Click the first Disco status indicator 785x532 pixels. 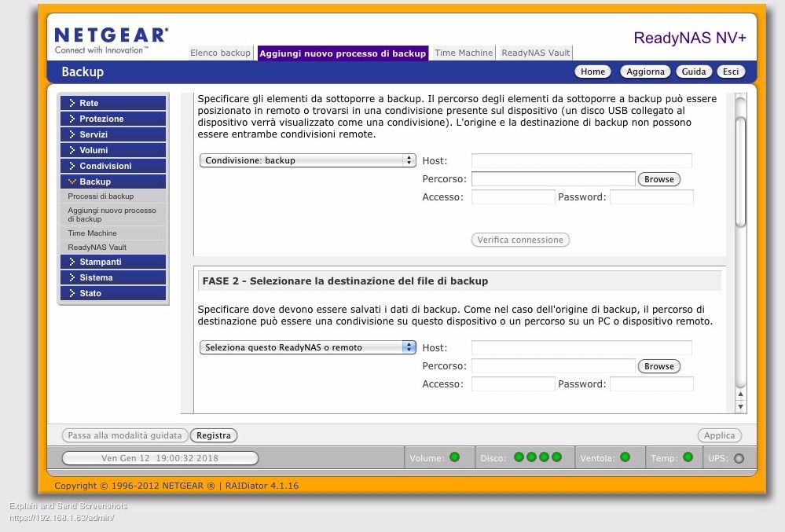coord(519,457)
